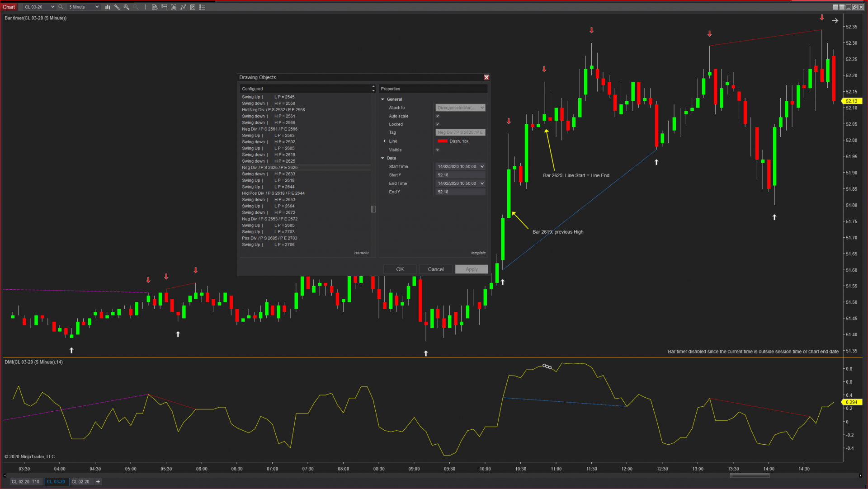
Task: Open the chart properties list icon
Action: [202, 7]
